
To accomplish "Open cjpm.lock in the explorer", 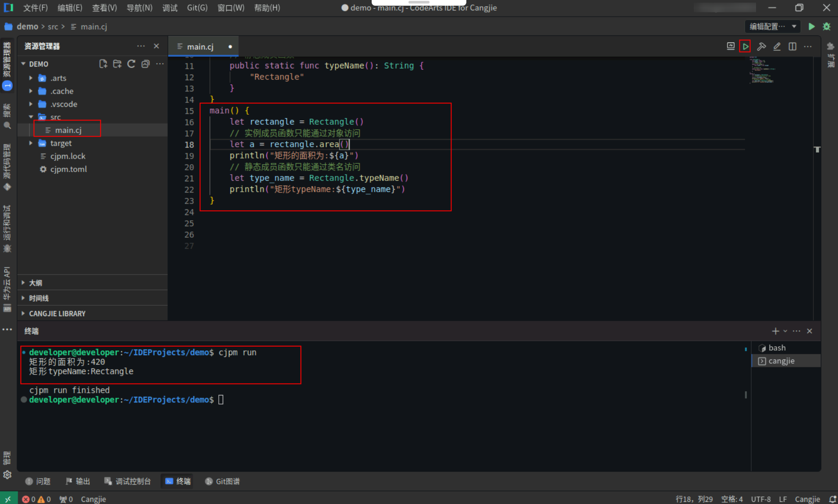I will pyautogui.click(x=67, y=156).
